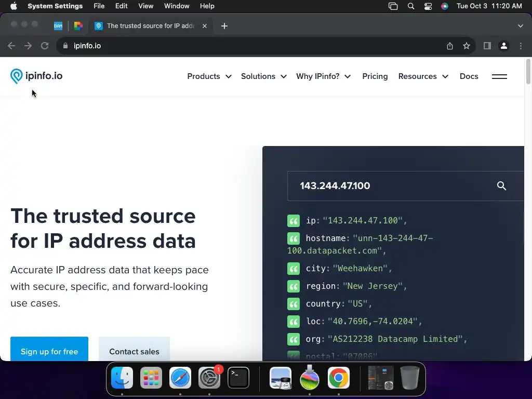
Task: Expand the Solutions menu
Action: 263,76
